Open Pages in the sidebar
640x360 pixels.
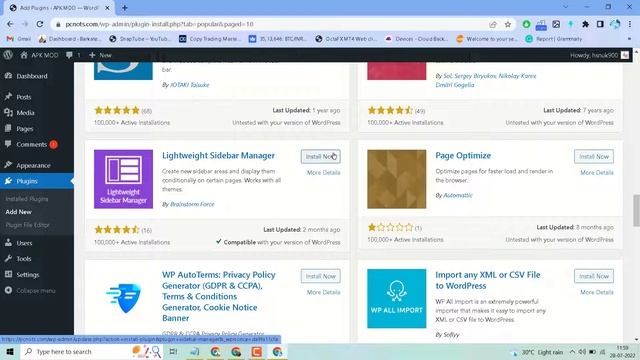click(x=24, y=129)
